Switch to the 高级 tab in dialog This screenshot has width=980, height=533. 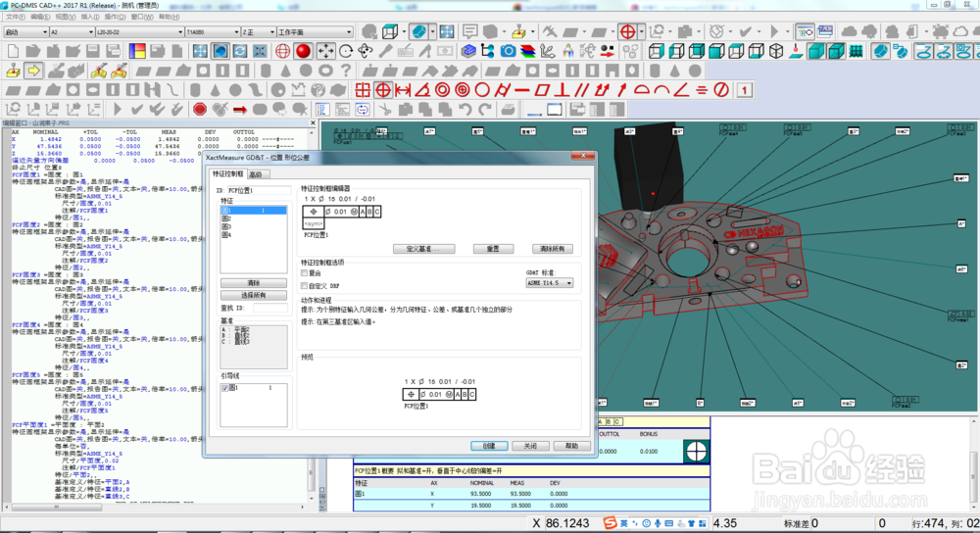(256, 174)
